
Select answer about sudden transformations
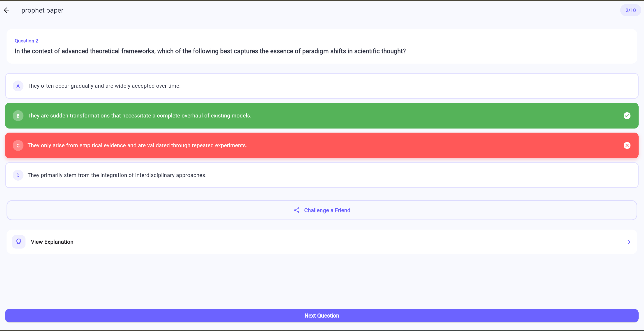140,116
